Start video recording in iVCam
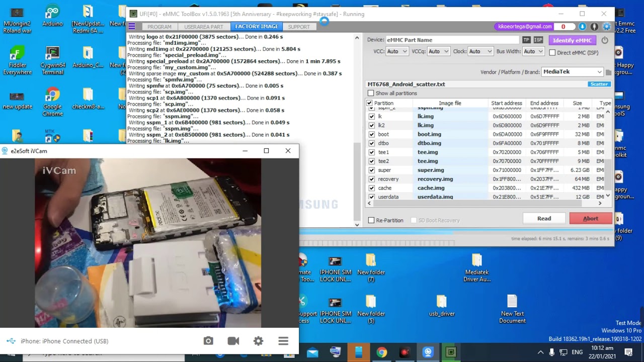Viewport: 644px width, 362px height. (233, 341)
